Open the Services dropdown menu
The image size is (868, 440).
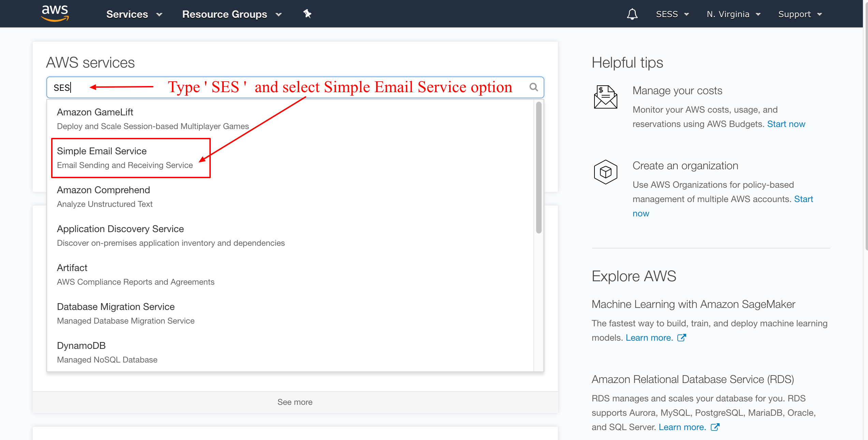pyautogui.click(x=134, y=14)
